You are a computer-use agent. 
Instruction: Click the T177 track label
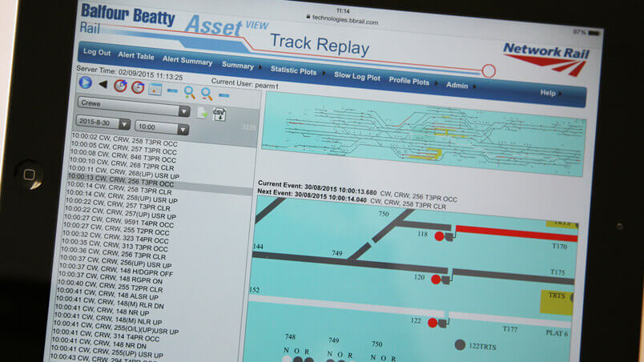[x=510, y=328]
